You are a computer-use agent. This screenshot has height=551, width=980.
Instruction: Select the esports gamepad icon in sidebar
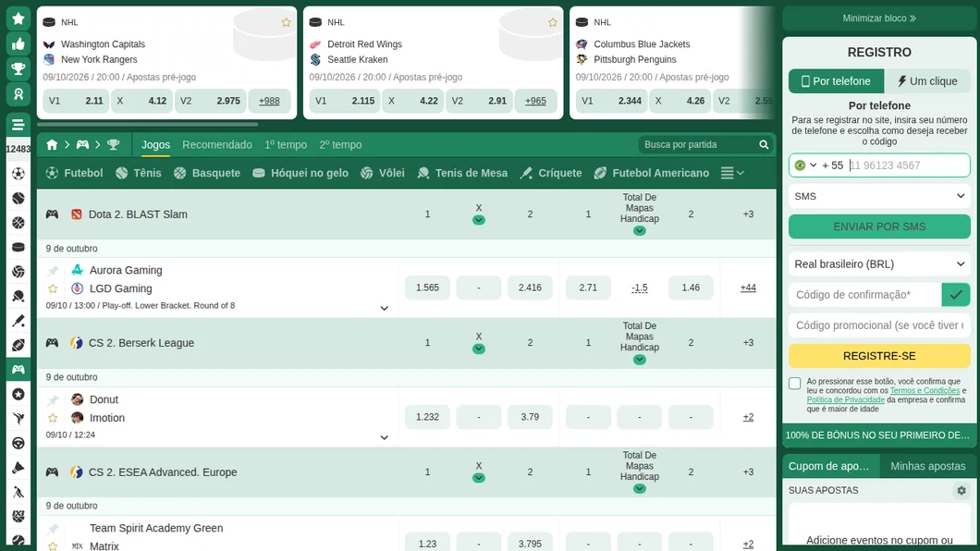18,370
